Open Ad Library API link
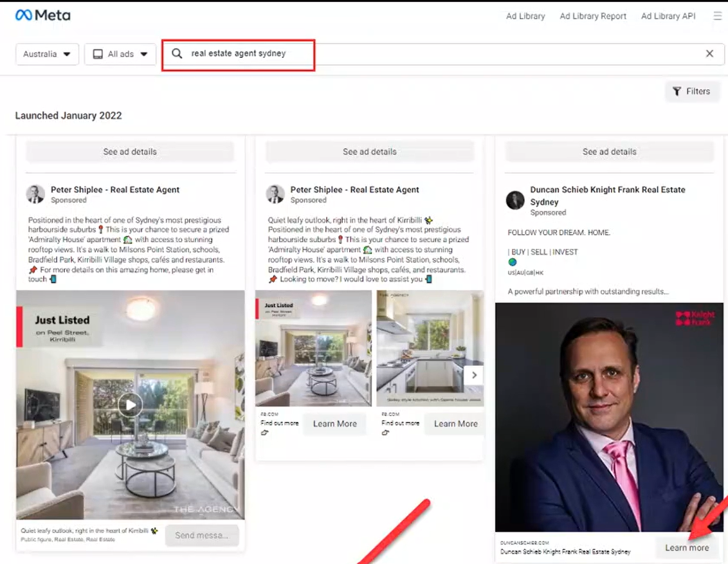The image size is (728, 564). click(668, 16)
